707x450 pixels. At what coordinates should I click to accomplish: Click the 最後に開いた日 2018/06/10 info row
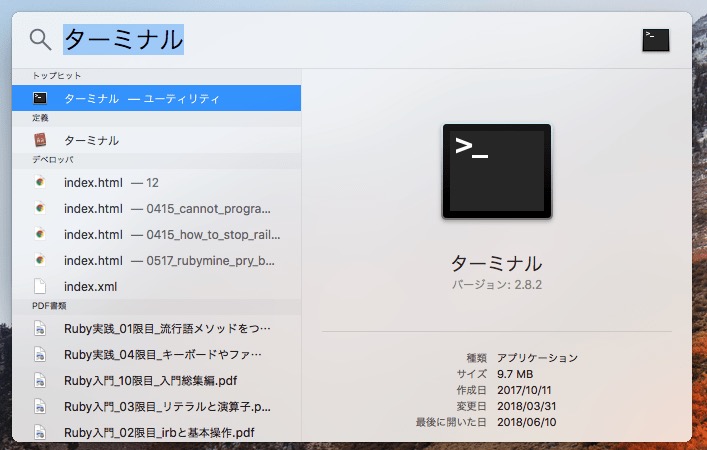[486, 422]
